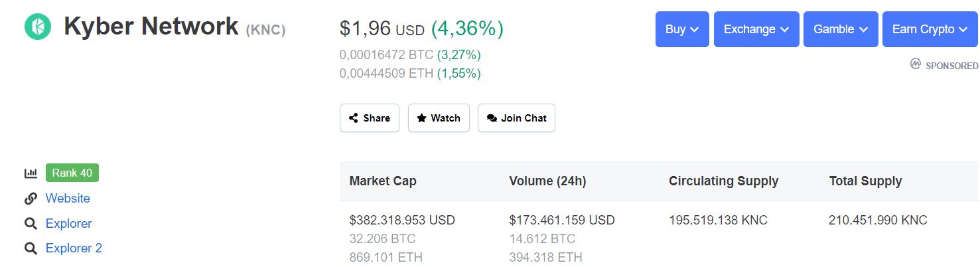The height and width of the screenshot is (267, 980).
Task: Open the Website link
Action: [68, 199]
